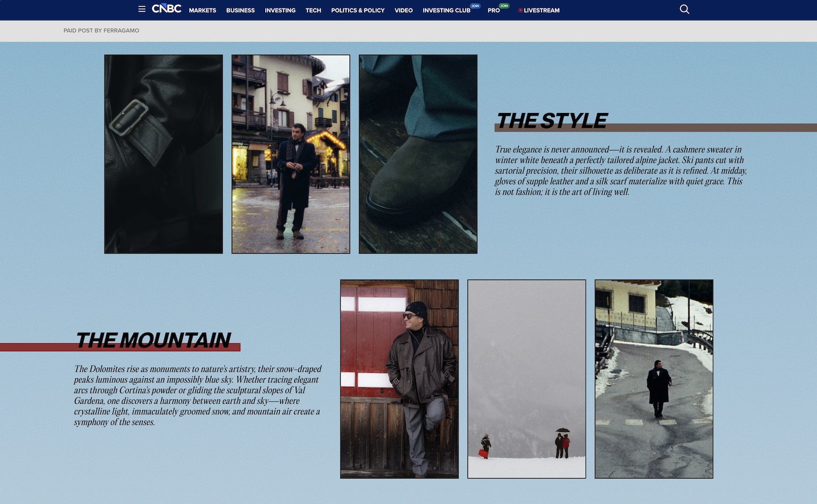Click the red livestream dot icon
The image size is (817, 504).
point(520,10)
